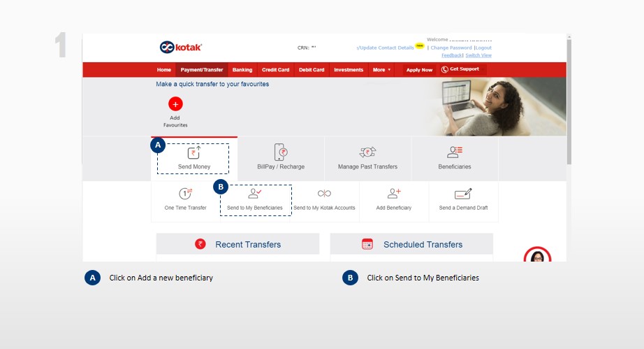Open the Feedback link
Screen dimensions: 644x349
[452, 55]
